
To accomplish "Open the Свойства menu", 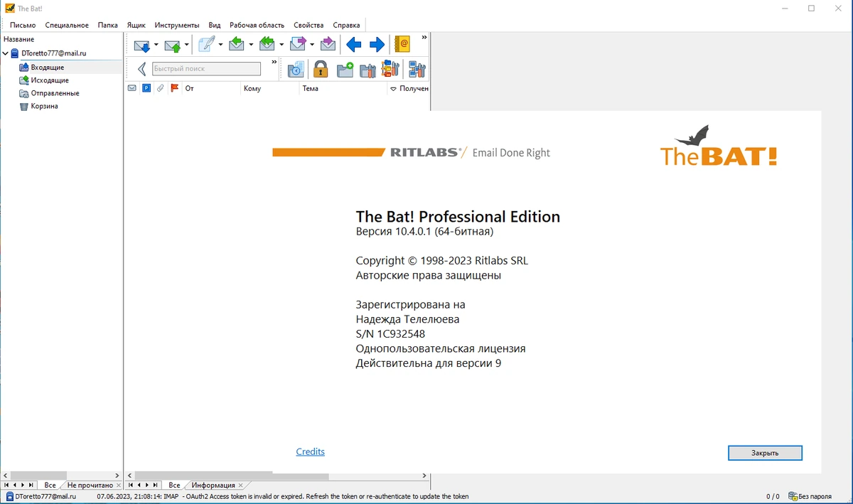I will [309, 25].
